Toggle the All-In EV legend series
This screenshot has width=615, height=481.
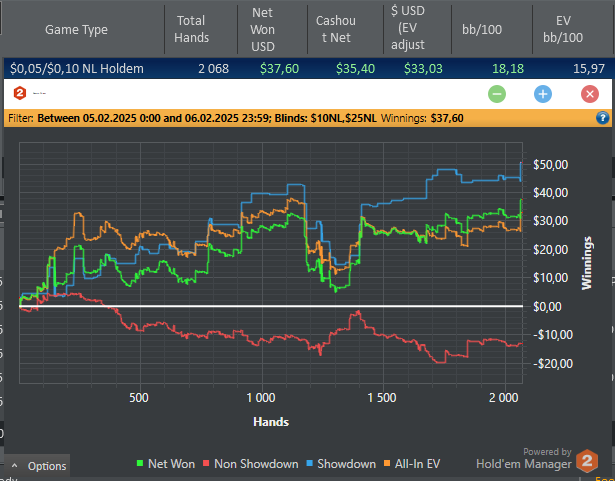pos(411,464)
